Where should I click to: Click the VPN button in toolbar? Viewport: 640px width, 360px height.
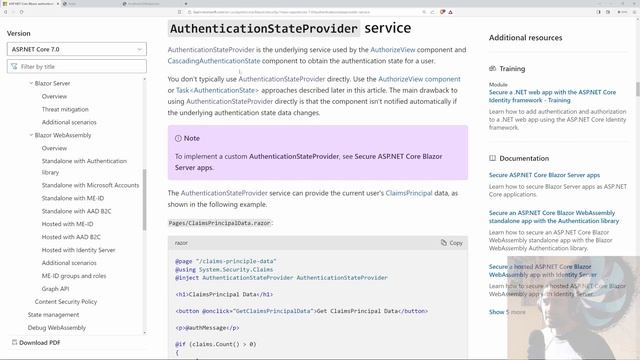coord(623,12)
